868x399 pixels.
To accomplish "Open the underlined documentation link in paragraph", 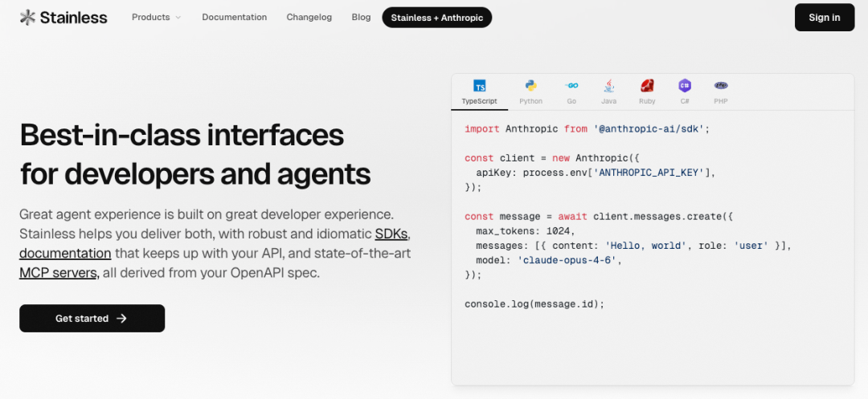I will (65, 253).
